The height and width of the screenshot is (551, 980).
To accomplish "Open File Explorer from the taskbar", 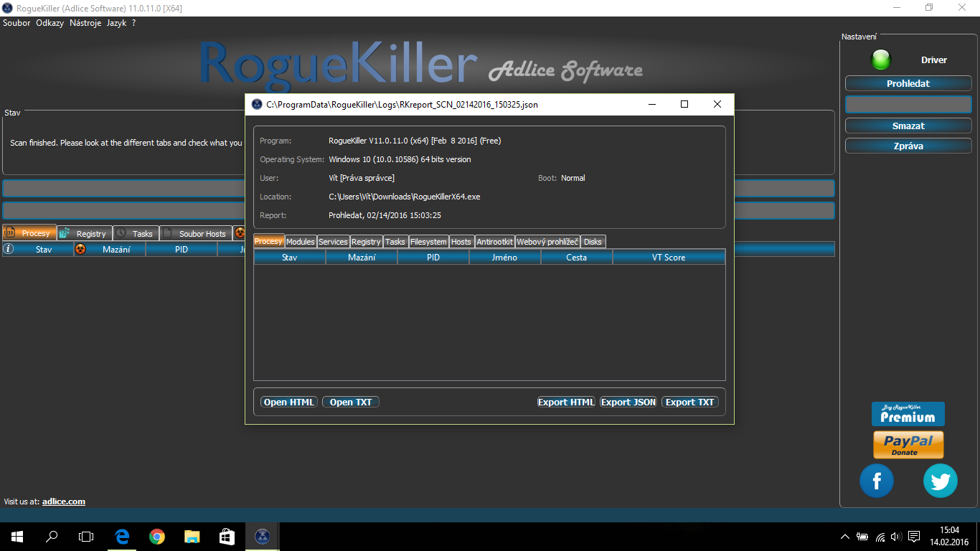I will (x=192, y=536).
